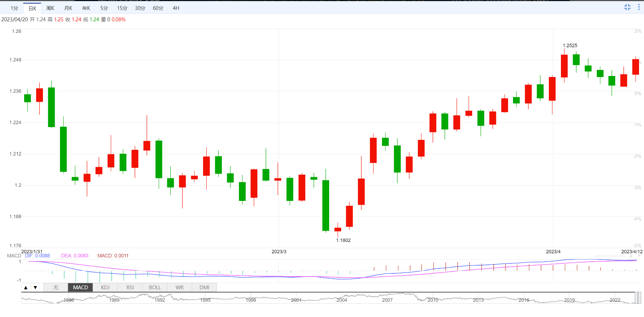Click 2010 on the overview timeline
Screen dimensions: 644x317
(x=433, y=300)
